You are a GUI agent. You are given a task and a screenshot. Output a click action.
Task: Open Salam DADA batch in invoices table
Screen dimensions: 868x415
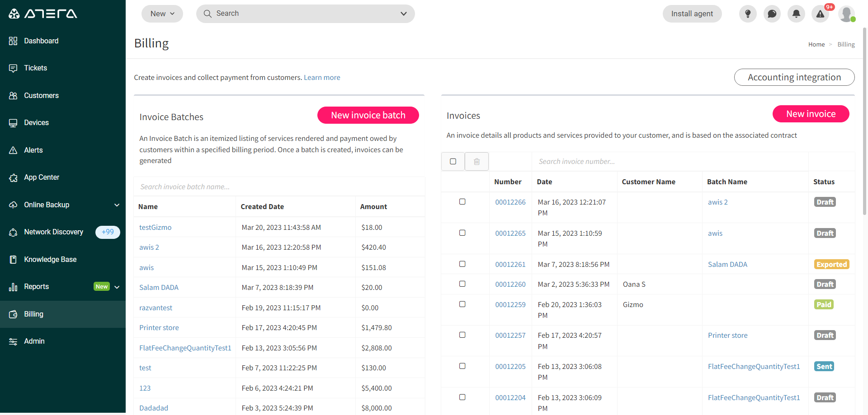(727, 265)
